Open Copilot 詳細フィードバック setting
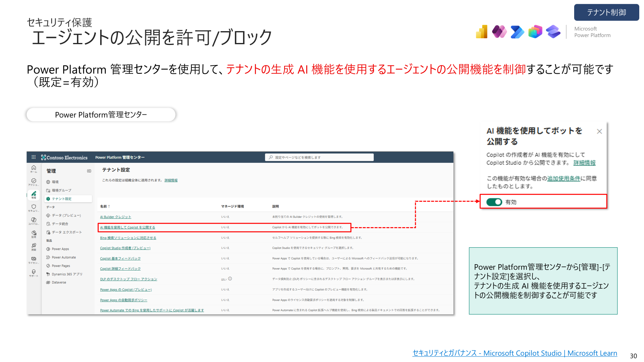 coord(120,269)
